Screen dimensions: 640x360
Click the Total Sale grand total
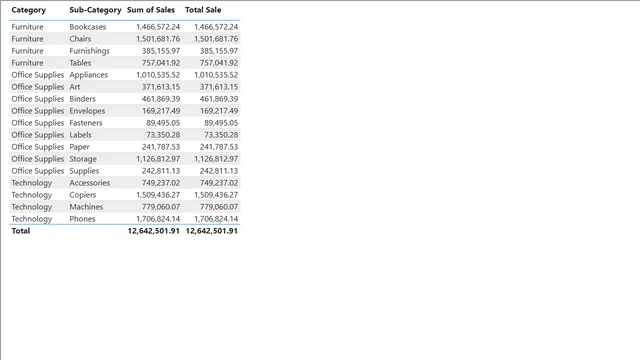coord(211,231)
